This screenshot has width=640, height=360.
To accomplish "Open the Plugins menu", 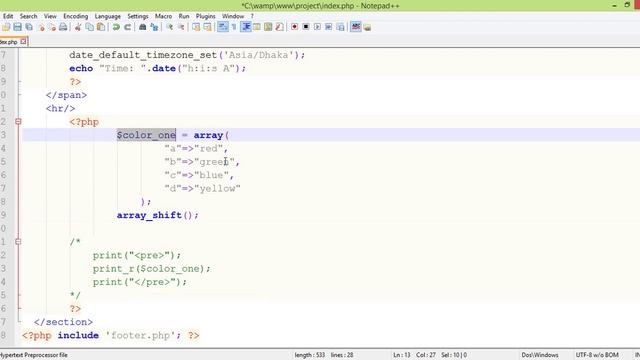I will (x=205, y=16).
